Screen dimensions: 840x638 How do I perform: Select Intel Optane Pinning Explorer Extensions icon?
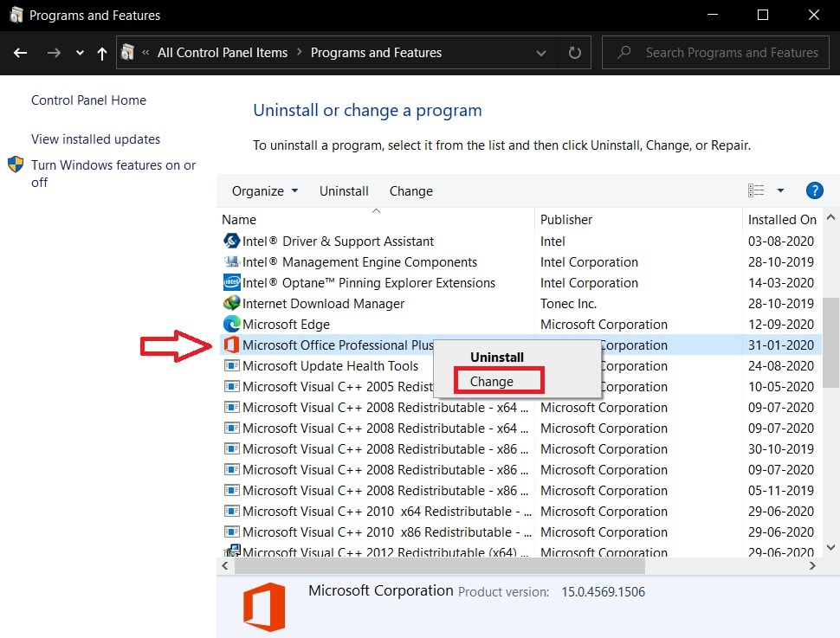(231, 282)
